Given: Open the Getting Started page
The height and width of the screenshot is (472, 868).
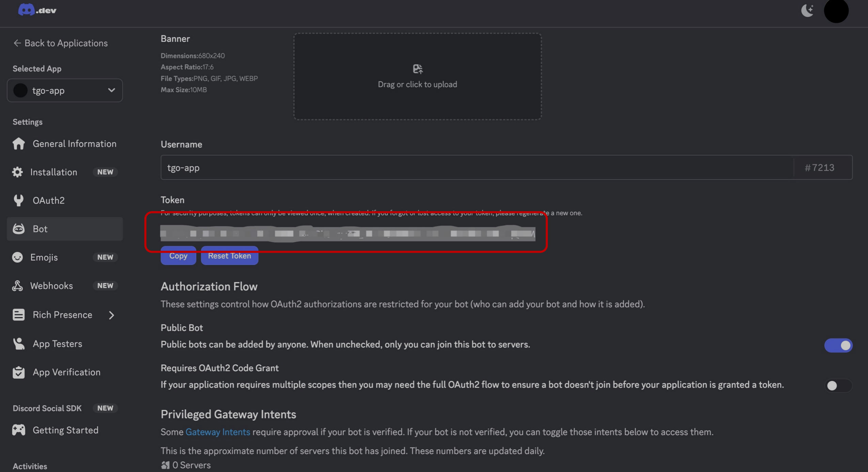Looking at the screenshot, I should tap(65, 430).
